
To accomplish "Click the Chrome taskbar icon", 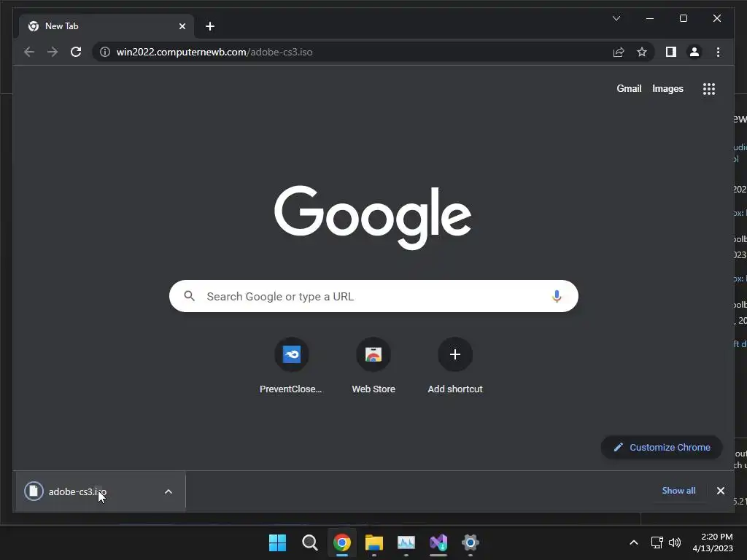I will coord(342,542).
